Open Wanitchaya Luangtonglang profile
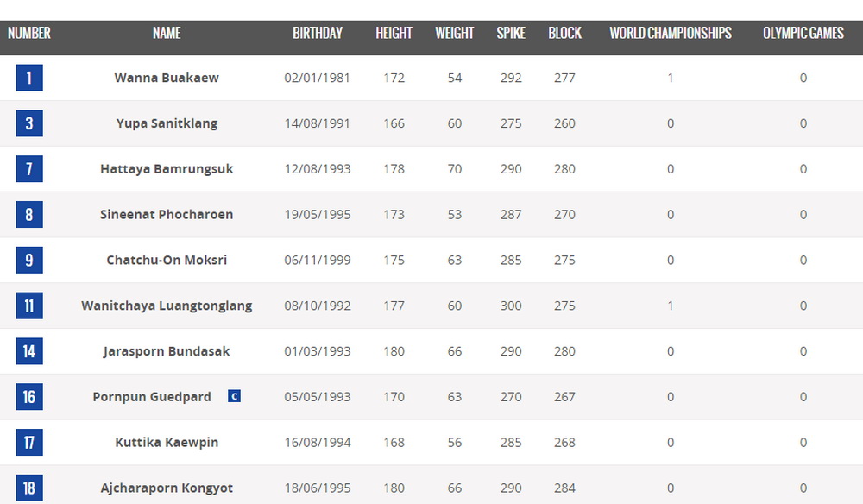This screenshot has height=504, width=863. pos(167,306)
